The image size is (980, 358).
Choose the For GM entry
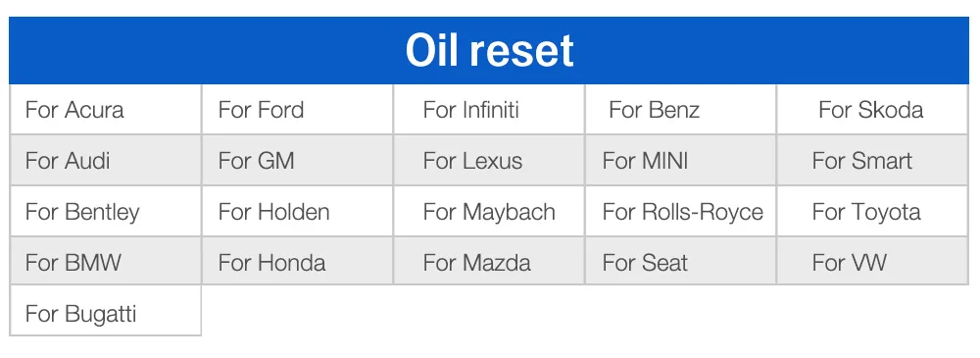point(298,160)
